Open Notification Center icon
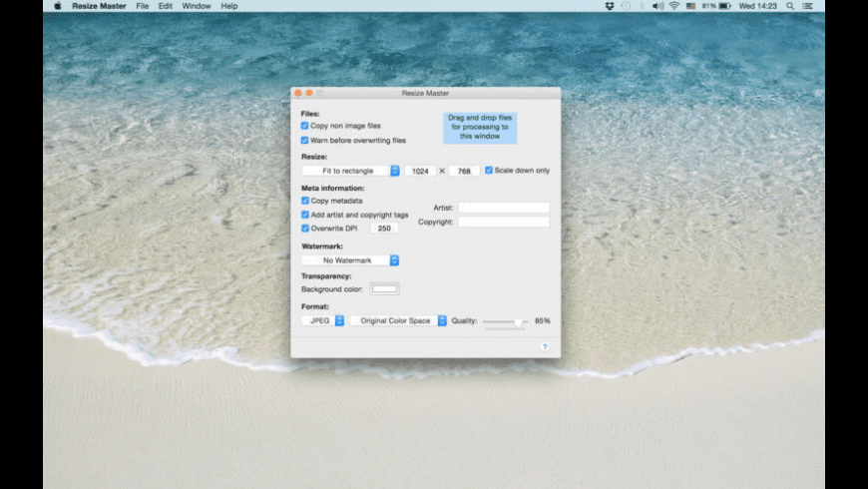This screenshot has height=489, width=868. click(808, 6)
